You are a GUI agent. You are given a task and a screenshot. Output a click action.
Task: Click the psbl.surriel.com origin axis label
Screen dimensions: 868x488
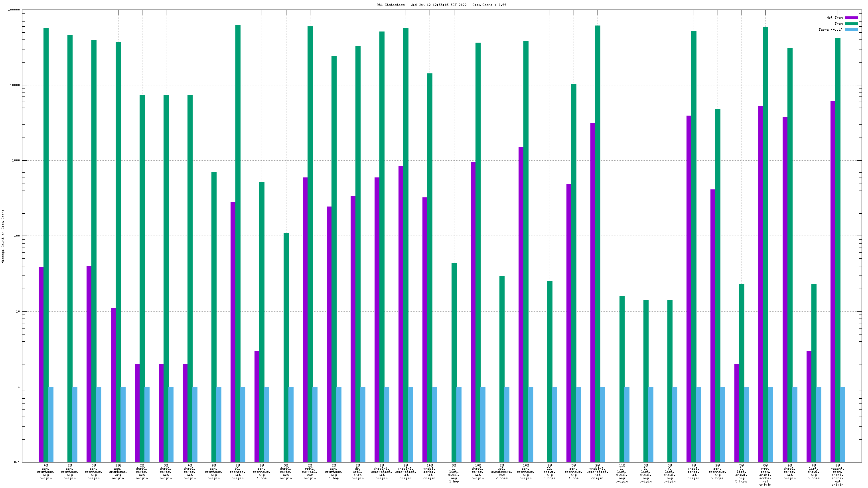point(310,472)
